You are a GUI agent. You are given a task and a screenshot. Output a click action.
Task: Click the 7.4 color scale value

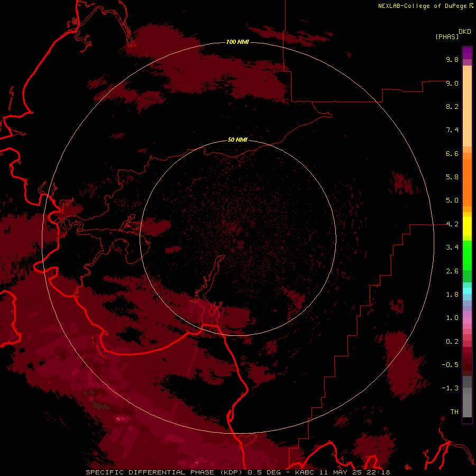(452, 130)
